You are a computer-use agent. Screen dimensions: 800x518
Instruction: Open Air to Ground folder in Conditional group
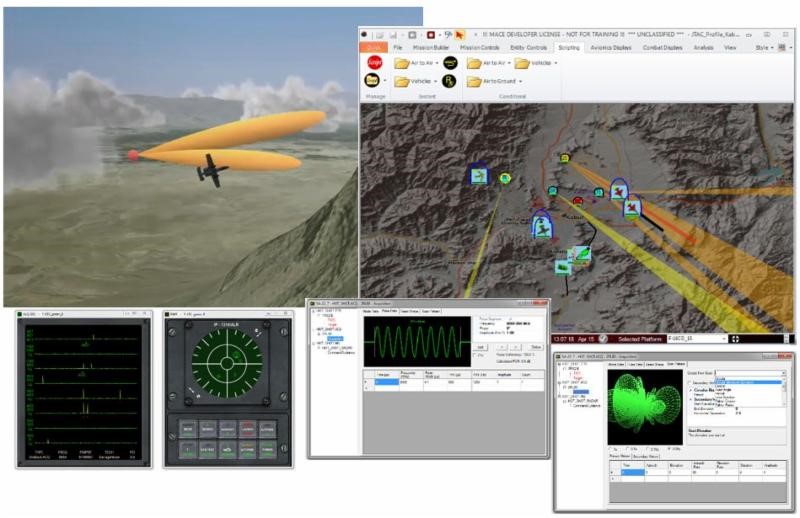494,81
